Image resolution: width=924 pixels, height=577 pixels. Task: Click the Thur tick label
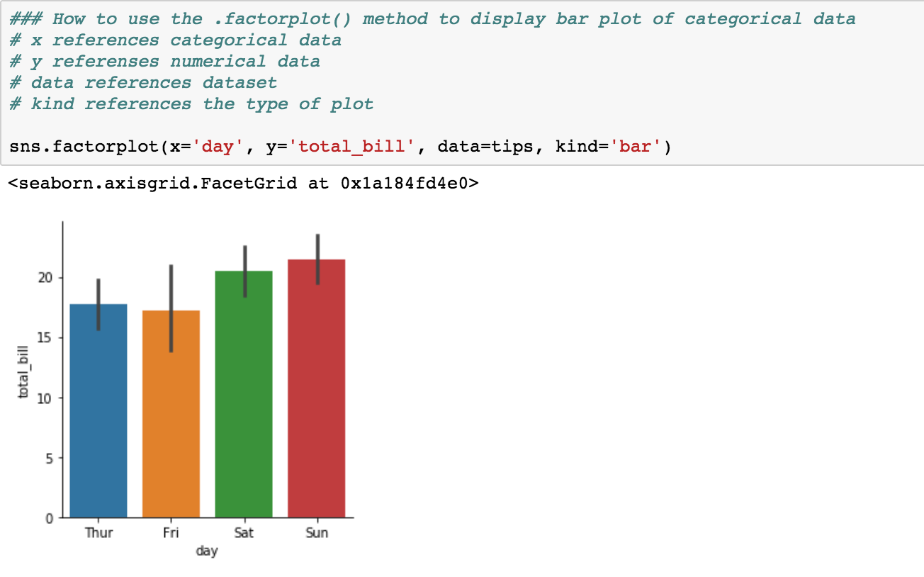pos(98,532)
